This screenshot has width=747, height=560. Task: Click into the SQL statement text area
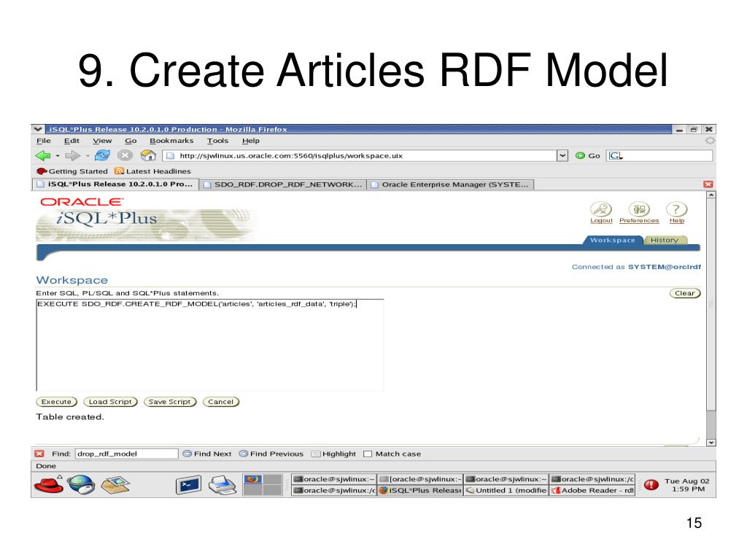coord(209,345)
